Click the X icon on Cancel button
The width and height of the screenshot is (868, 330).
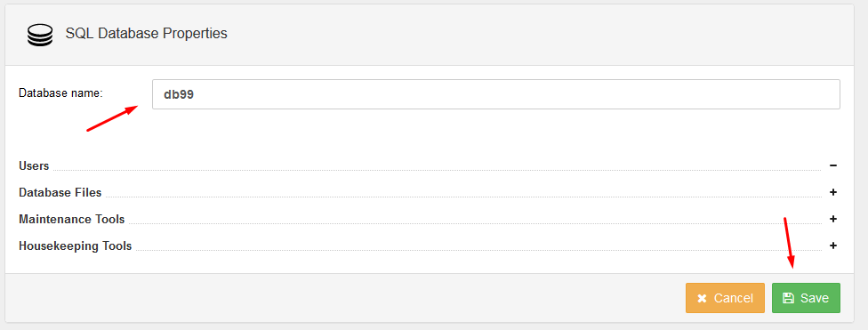click(702, 299)
